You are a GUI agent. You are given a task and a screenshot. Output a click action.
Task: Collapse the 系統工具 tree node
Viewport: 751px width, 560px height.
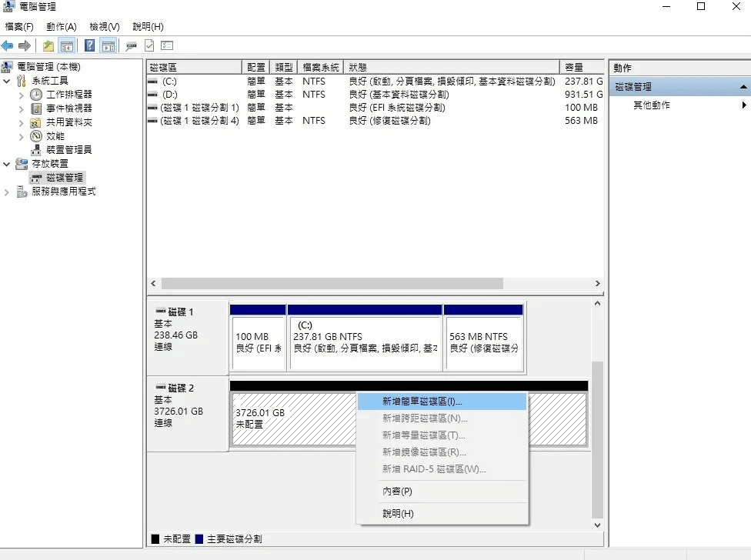(7, 81)
